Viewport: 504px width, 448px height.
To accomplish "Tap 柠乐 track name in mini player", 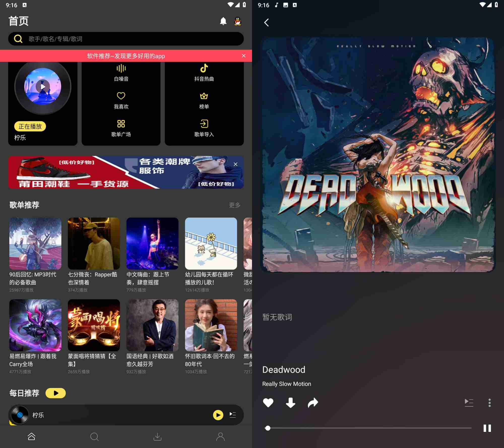I will [38, 415].
